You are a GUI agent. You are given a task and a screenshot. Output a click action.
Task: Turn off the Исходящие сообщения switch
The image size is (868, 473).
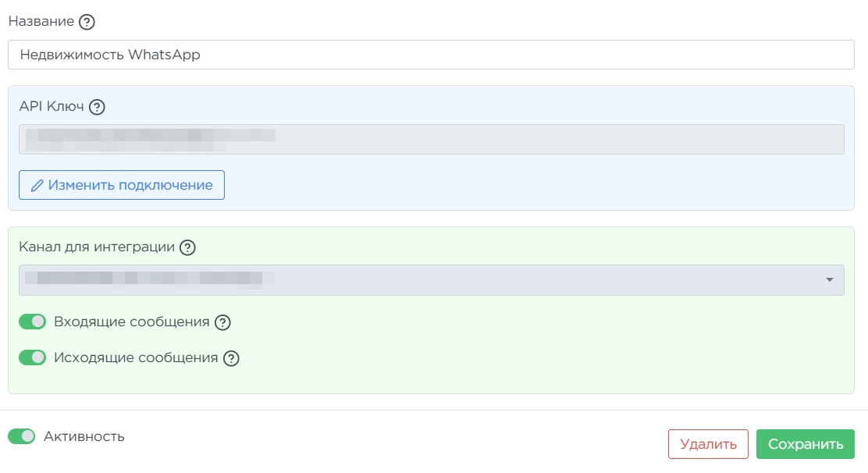tap(33, 357)
